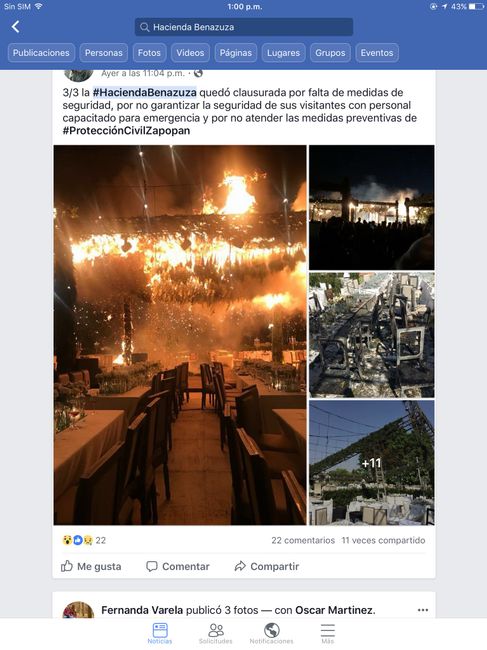Open the Solicitudes friends icon

(x=216, y=633)
